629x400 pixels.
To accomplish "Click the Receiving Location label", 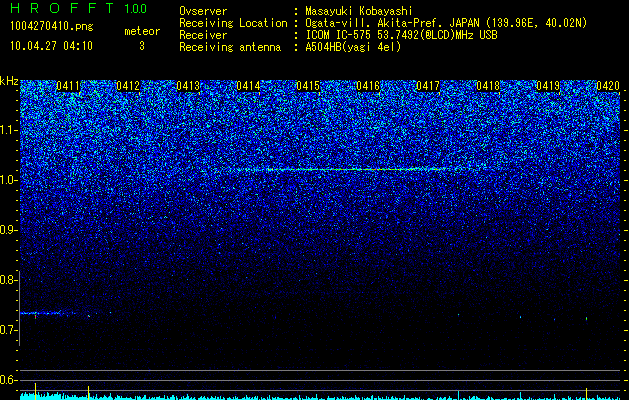I will 233,23.
